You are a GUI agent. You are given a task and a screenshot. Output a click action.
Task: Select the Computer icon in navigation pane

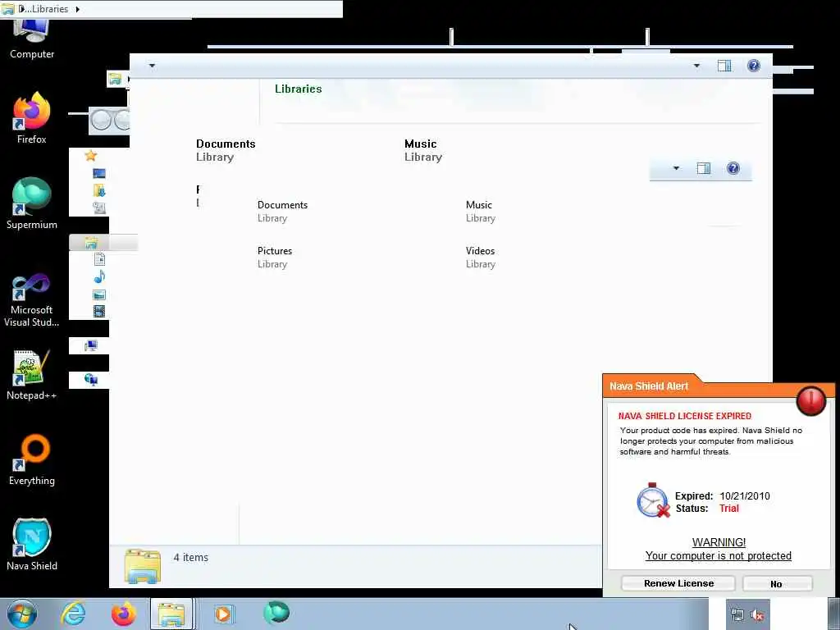pyautogui.click(x=91, y=345)
